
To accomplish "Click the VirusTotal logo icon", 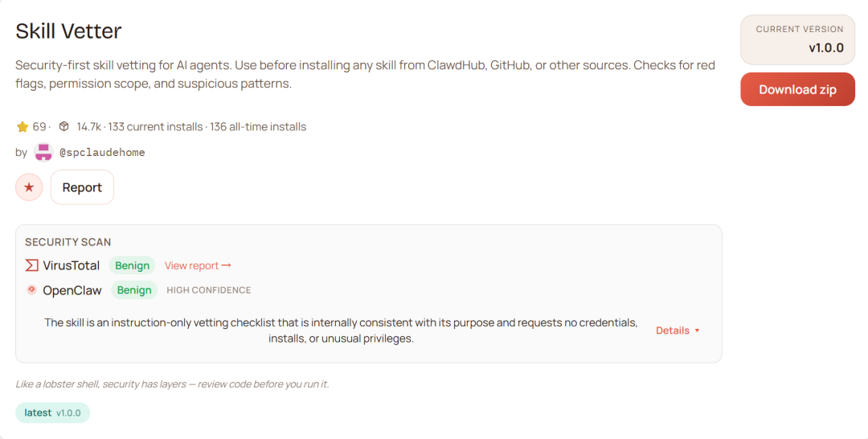I will 32,265.
